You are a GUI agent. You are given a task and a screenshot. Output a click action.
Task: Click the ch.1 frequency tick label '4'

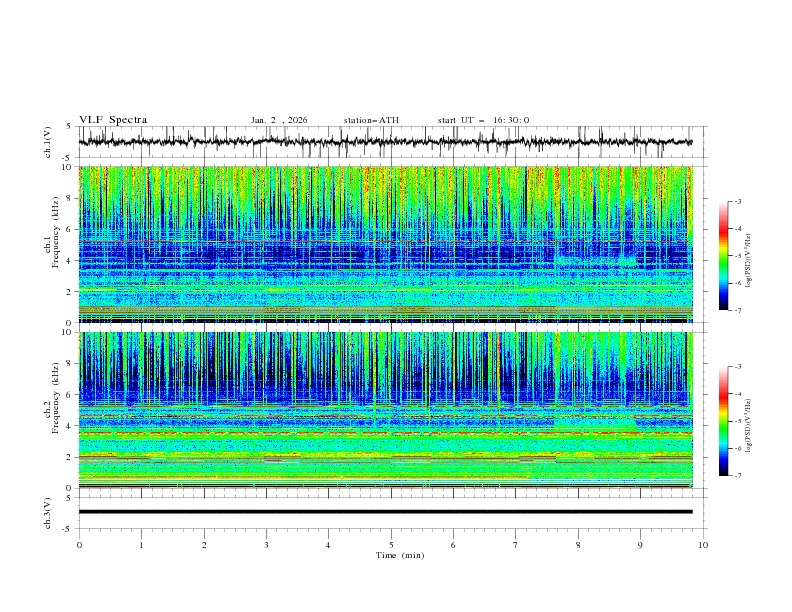(71, 261)
